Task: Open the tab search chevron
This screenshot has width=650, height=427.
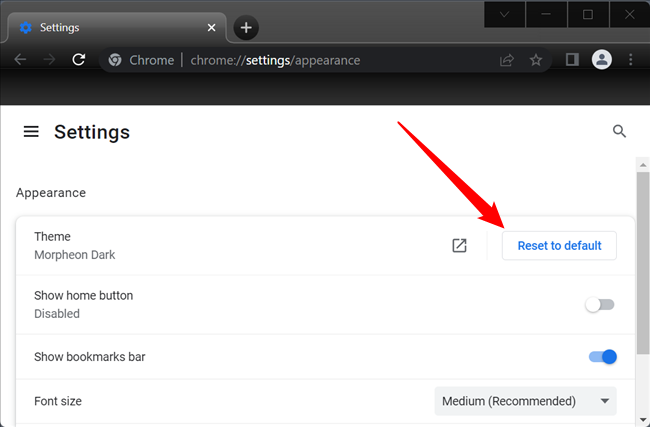Action: pyautogui.click(x=504, y=15)
